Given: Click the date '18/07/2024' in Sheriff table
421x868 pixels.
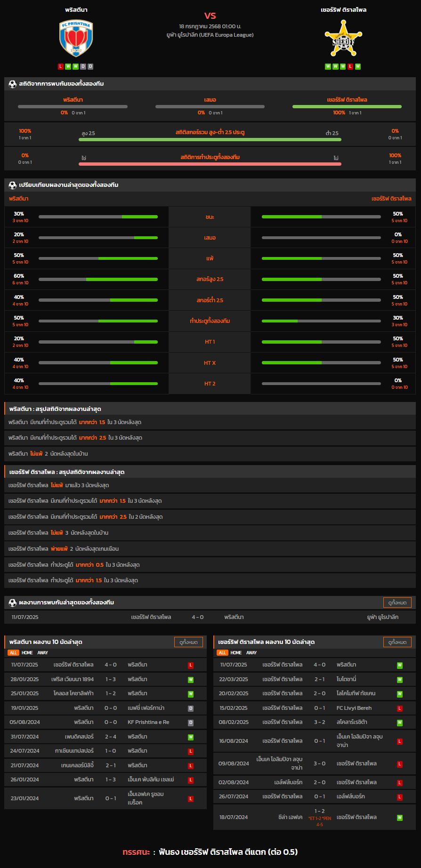Looking at the screenshot, I should (234, 817).
